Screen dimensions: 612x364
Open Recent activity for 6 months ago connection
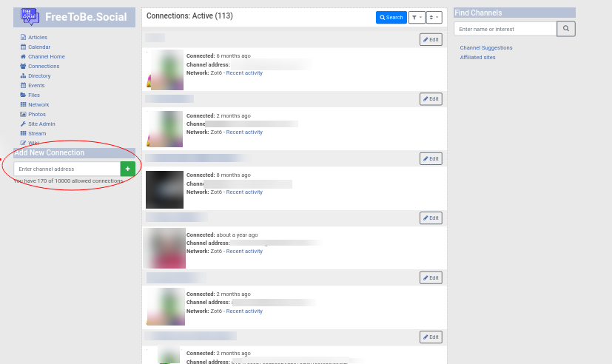pos(244,73)
